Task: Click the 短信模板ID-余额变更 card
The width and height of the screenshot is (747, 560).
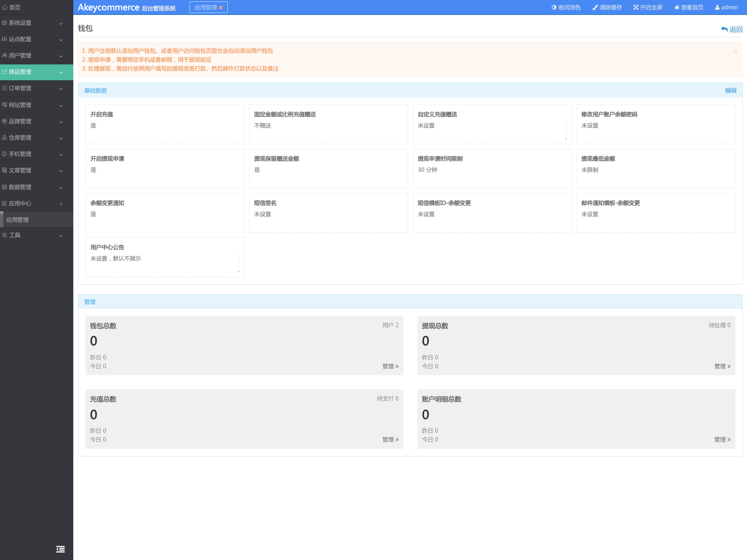Action: (x=492, y=213)
